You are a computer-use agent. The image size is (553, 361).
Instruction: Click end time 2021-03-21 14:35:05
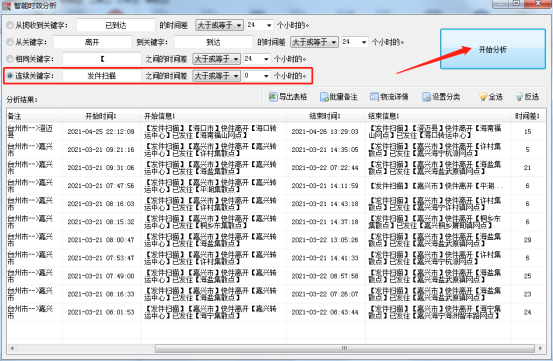coord(325,149)
